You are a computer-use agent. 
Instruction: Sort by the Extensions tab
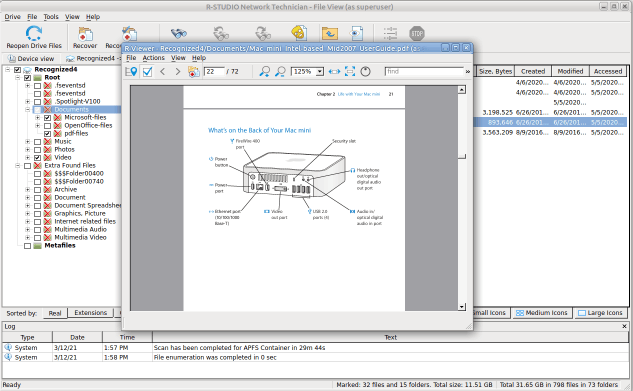(x=90, y=313)
